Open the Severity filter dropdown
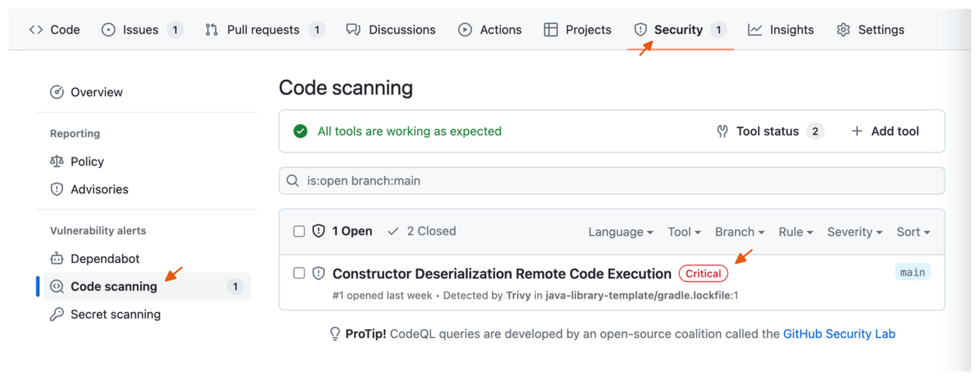The width and height of the screenshot is (980, 380). pyautogui.click(x=854, y=232)
